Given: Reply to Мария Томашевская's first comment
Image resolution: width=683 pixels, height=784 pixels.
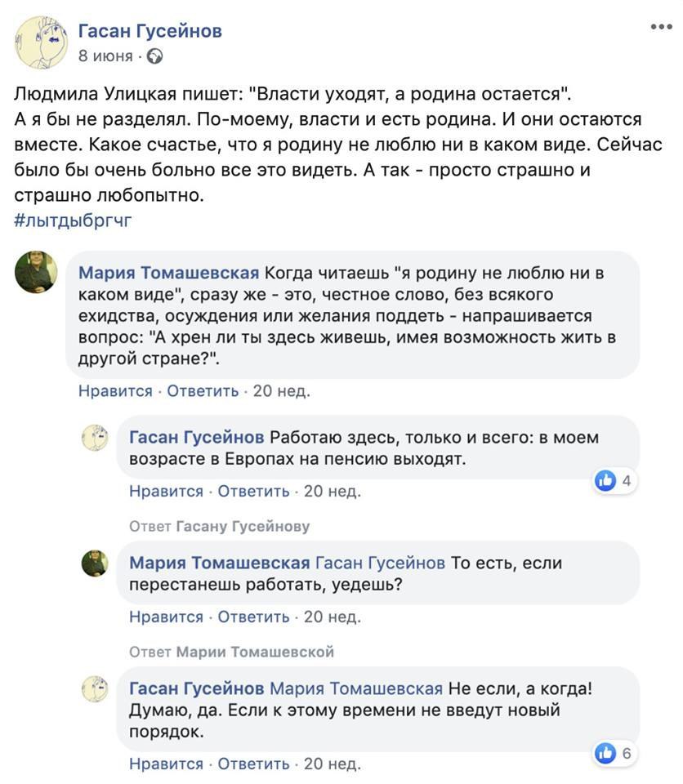Looking at the screenshot, I should coord(203,391).
